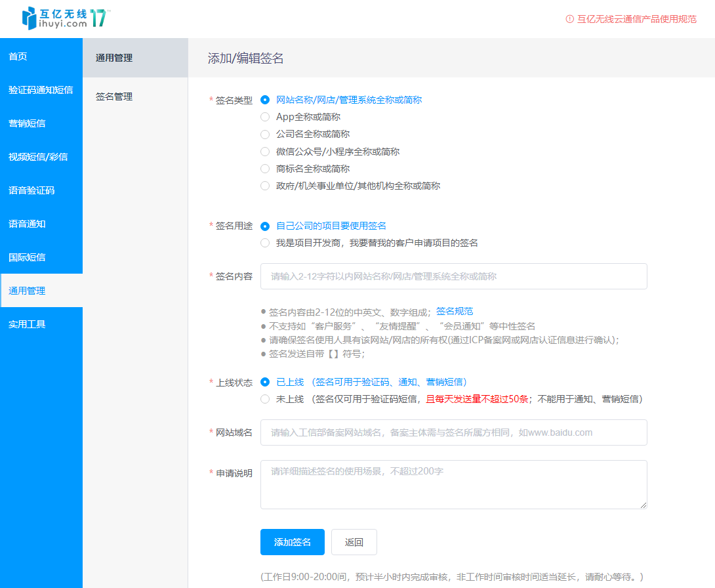Open the cloud communication product usage rules link
The image size is (715, 588).
636,19
